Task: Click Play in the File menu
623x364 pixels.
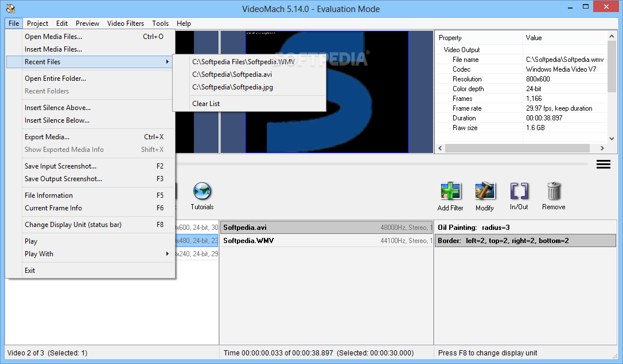Action: 90,241
